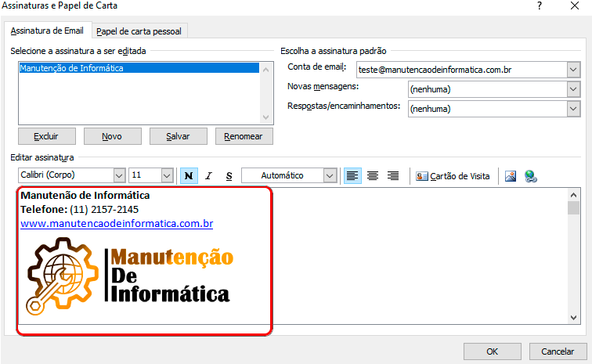
Task: Click the insert picture icon
Action: click(511, 176)
